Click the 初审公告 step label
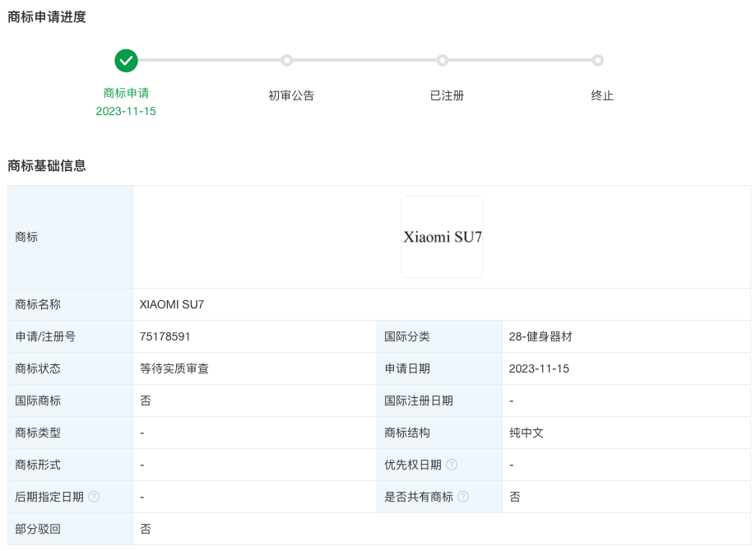756x551 pixels. [291, 95]
